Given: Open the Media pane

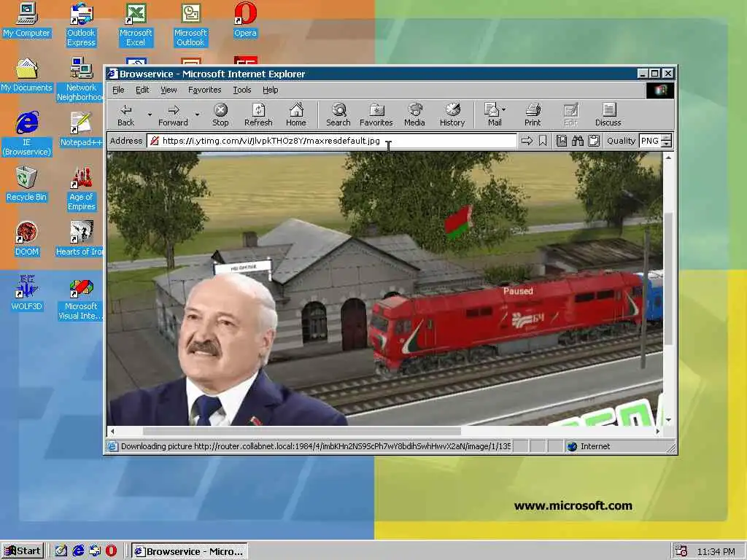Looking at the screenshot, I should pyautogui.click(x=414, y=114).
